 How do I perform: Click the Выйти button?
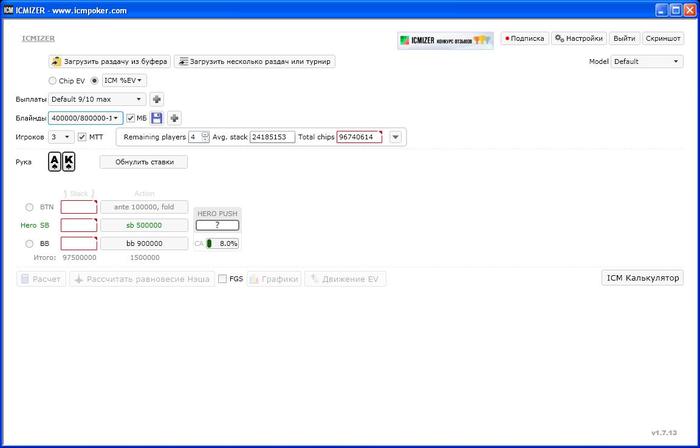[x=624, y=38]
